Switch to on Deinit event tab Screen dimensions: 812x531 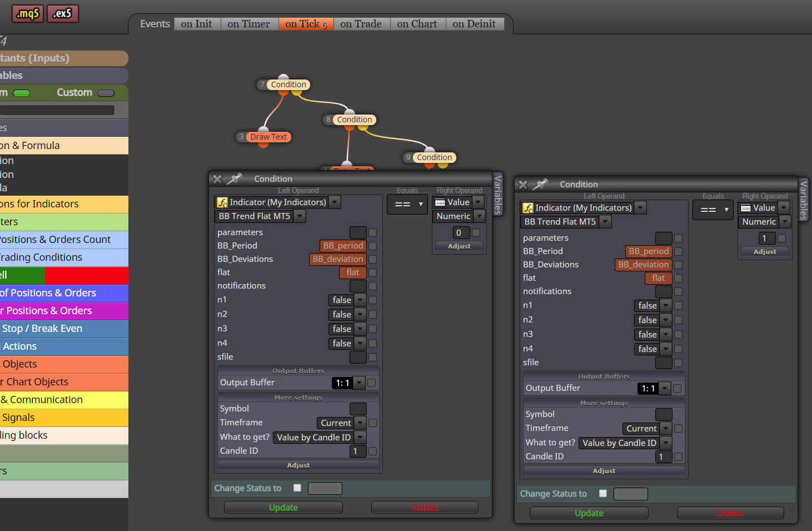[x=474, y=24]
